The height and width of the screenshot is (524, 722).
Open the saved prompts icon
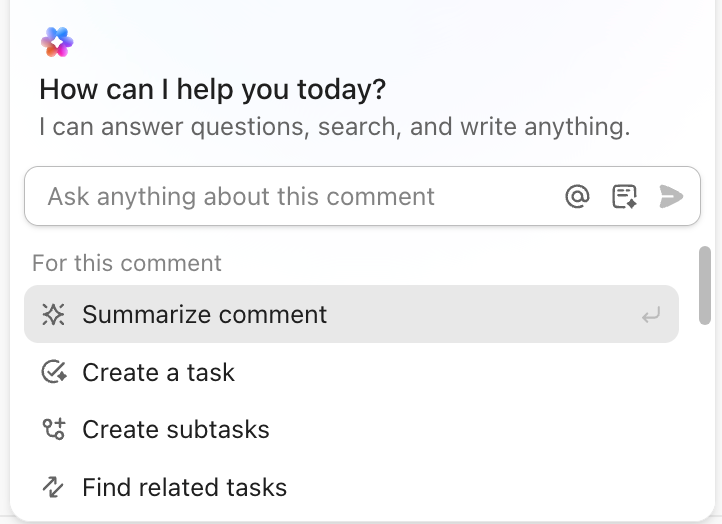[625, 197]
